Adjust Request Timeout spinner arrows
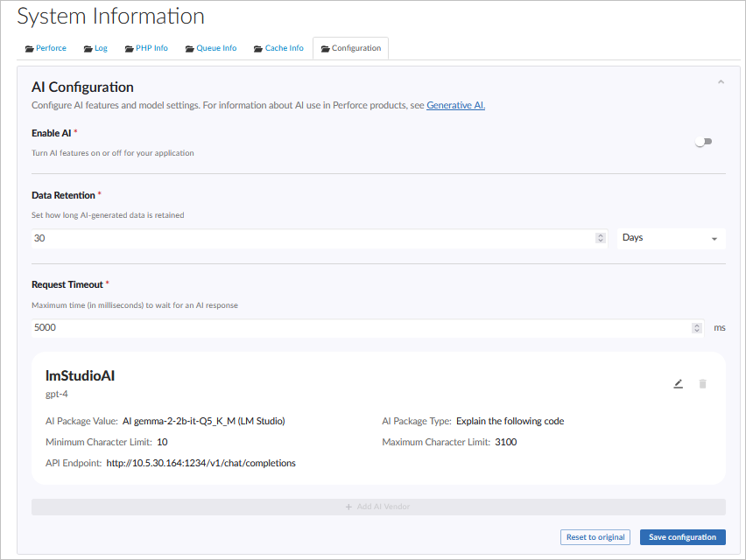The image size is (746, 560). (x=697, y=327)
